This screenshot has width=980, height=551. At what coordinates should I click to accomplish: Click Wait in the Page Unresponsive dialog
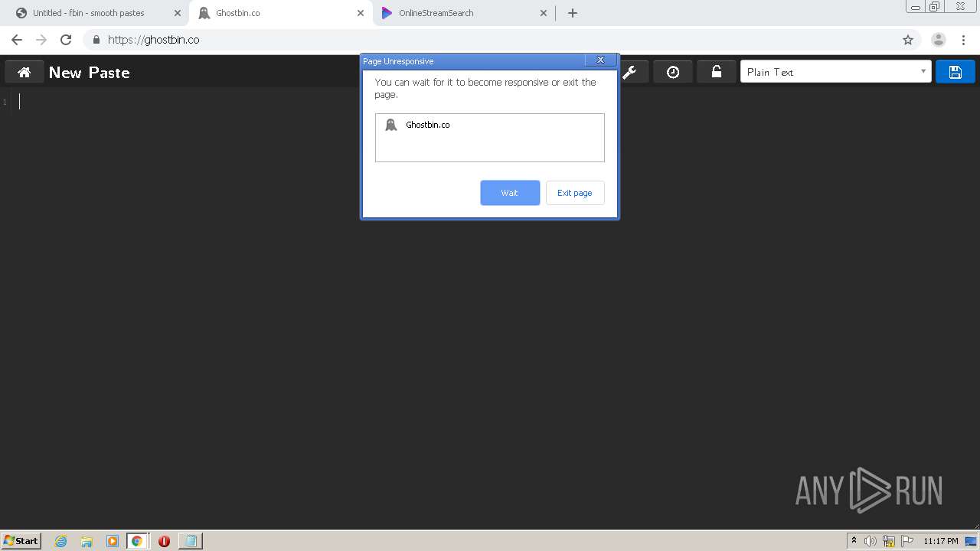(510, 193)
